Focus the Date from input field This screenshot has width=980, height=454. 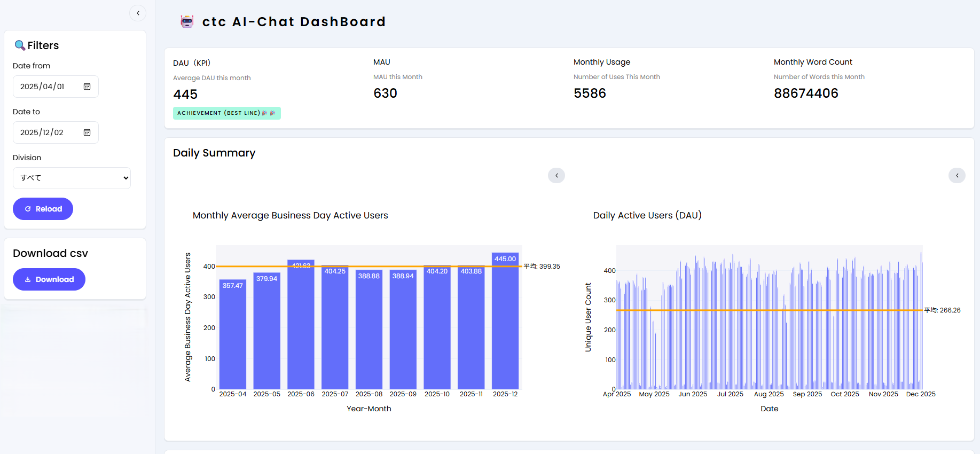pyautogui.click(x=56, y=87)
